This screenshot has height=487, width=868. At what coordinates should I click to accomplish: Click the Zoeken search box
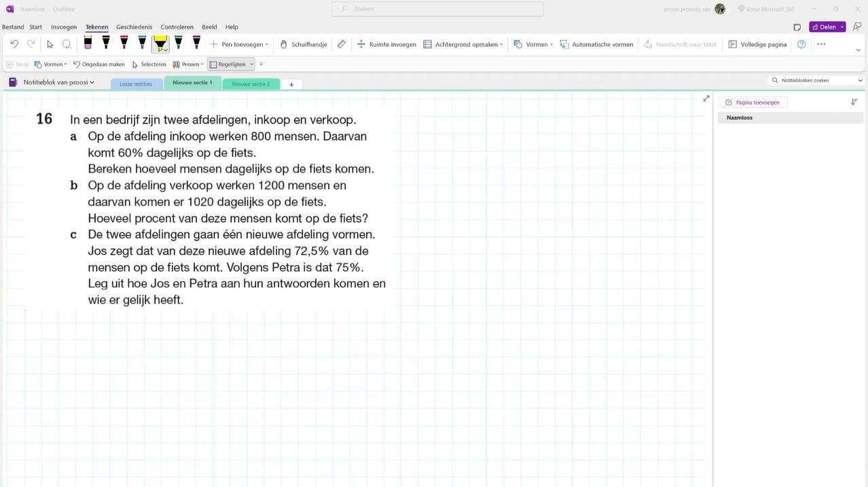tap(437, 9)
